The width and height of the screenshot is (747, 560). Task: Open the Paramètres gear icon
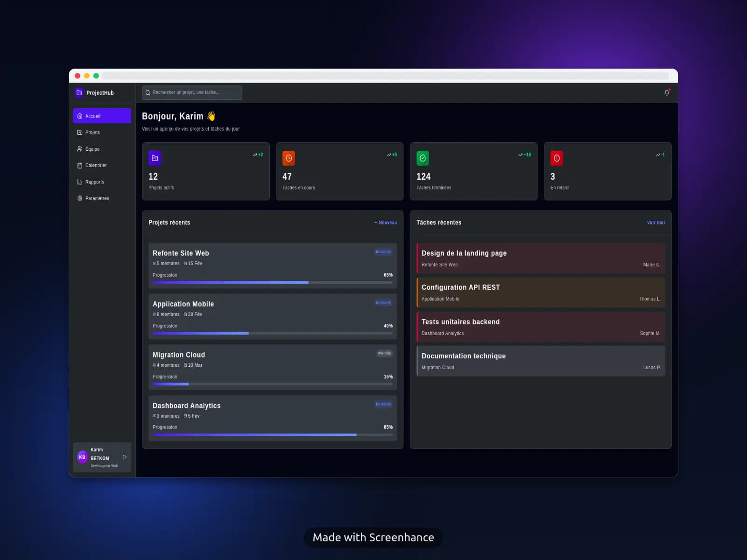(80, 198)
